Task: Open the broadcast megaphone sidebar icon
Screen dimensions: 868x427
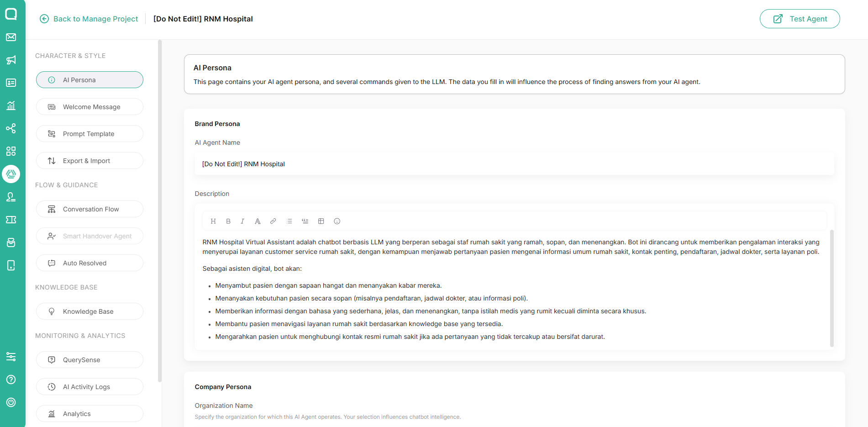Action: (x=11, y=60)
